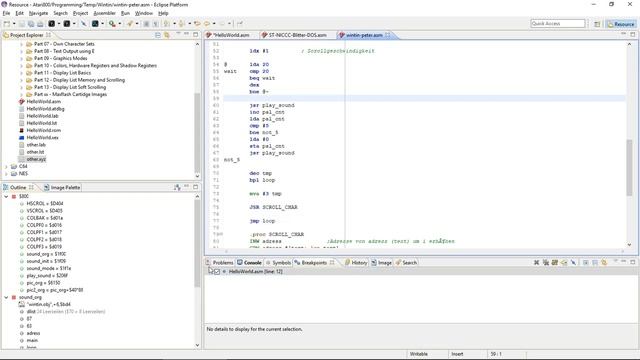Expand Part 09 - Graphics Modes folder

coord(22,58)
